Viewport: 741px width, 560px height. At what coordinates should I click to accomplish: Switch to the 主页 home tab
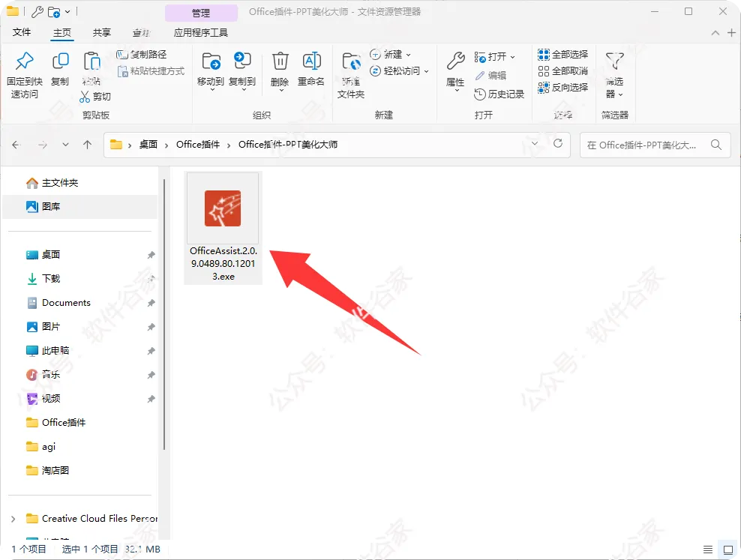62,32
